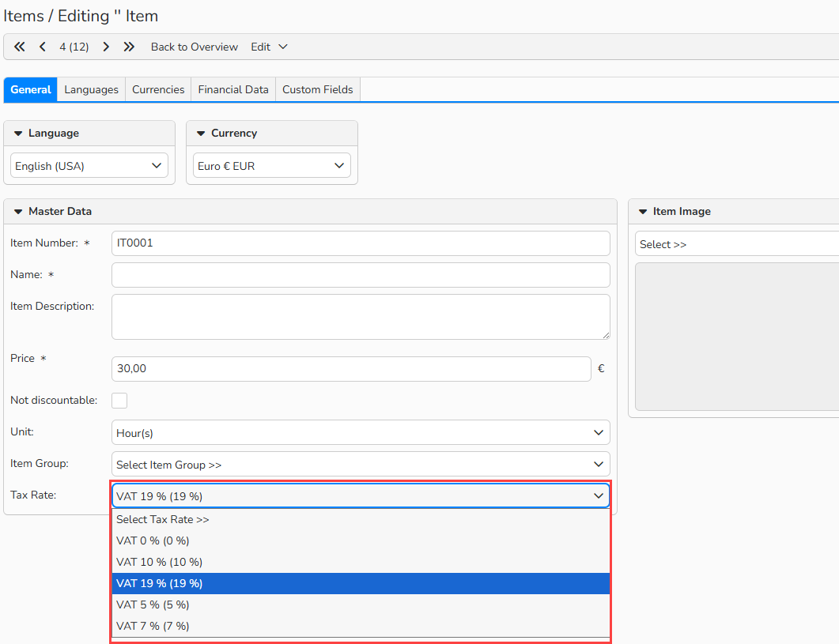Click the Price field showing 30,00
This screenshot has width=839, height=644.
(351, 369)
